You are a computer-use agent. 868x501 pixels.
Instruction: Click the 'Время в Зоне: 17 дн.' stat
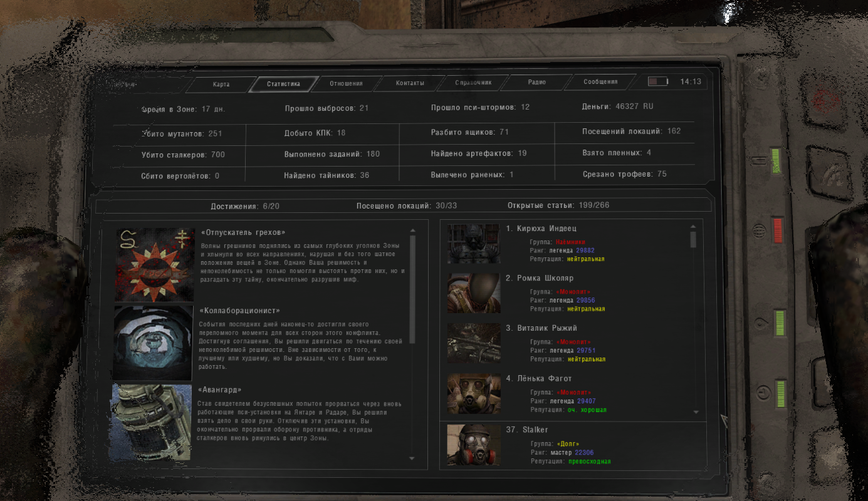point(183,109)
